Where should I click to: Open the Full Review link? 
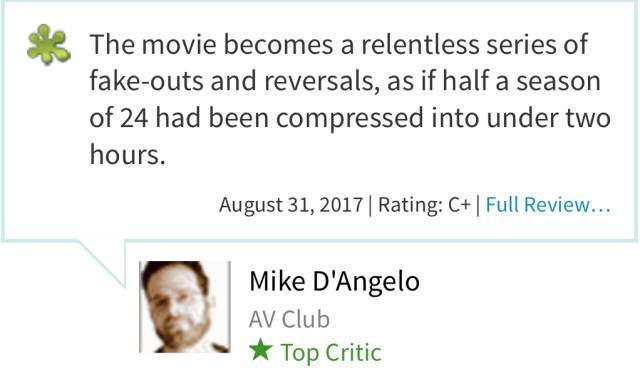click(x=548, y=205)
